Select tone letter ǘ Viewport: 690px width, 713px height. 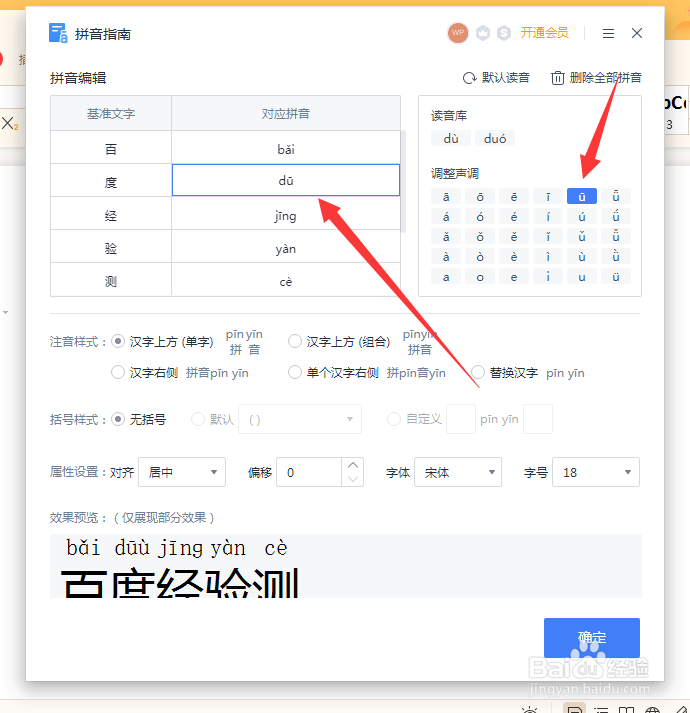615,216
